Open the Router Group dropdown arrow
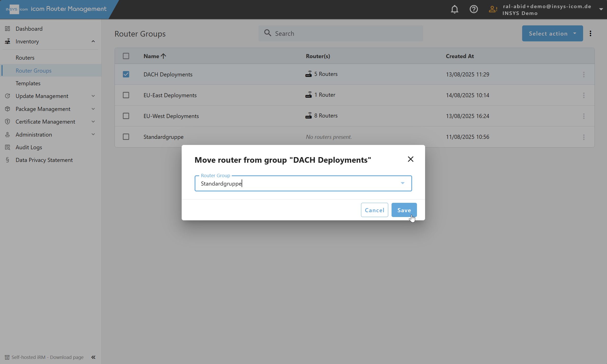Screen dimensions: 607x364 402,183
